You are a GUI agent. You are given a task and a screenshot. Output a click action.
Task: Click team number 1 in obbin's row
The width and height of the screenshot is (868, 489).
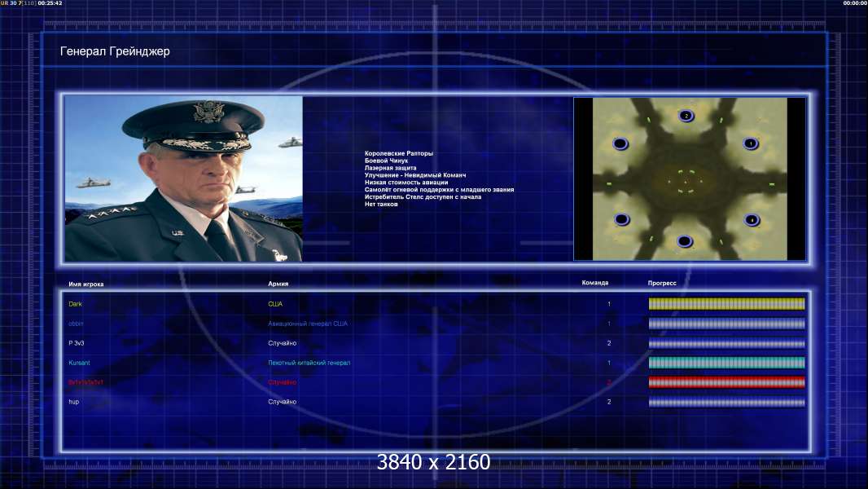click(x=609, y=324)
